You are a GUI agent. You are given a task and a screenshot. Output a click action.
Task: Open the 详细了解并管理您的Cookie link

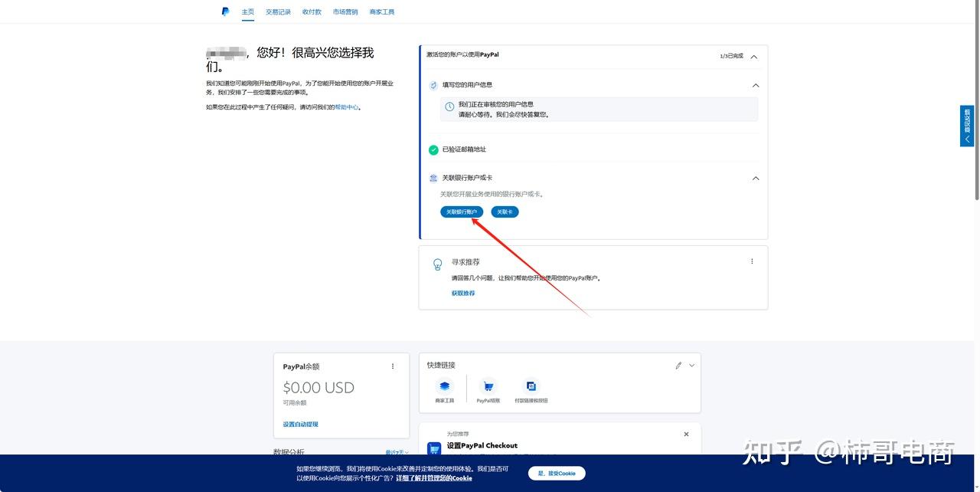[434, 478]
